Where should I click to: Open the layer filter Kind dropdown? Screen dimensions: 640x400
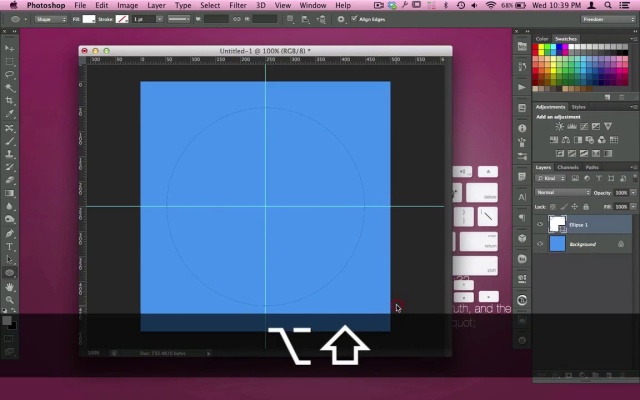(551, 178)
